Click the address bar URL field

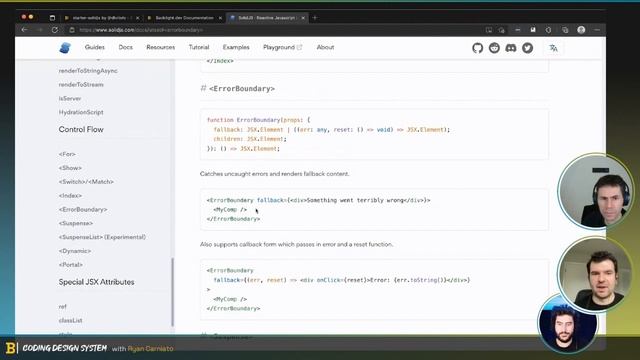[x=278, y=30]
